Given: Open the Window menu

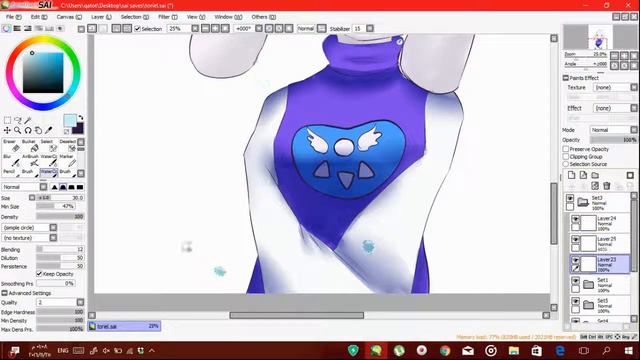Looking at the screenshot, I should [x=228, y=17].
